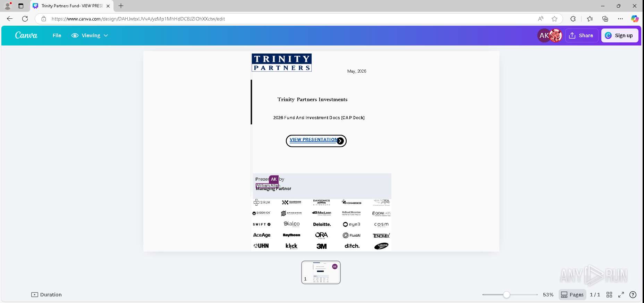
Task: Open Favorites list
Action: [590, 19]
